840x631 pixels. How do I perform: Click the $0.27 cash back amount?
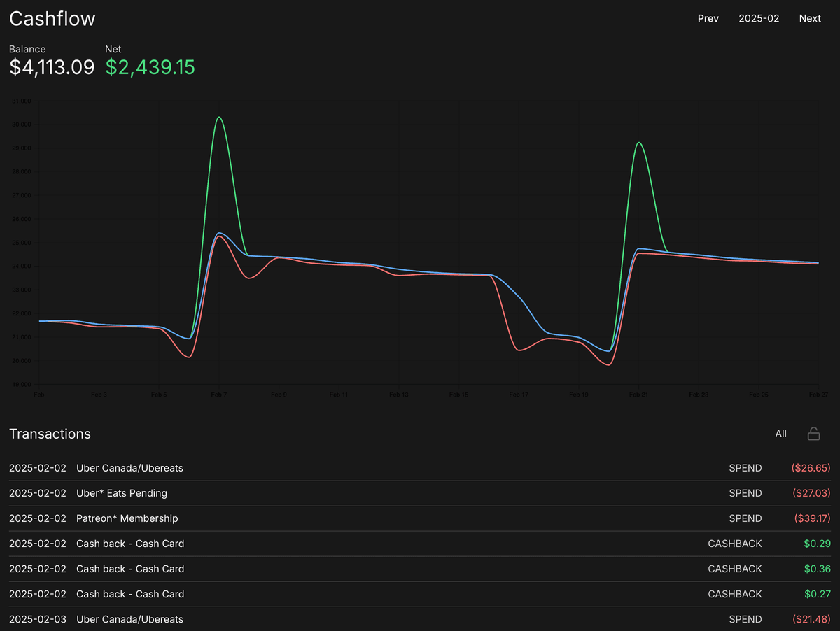[x=817, y=594]
